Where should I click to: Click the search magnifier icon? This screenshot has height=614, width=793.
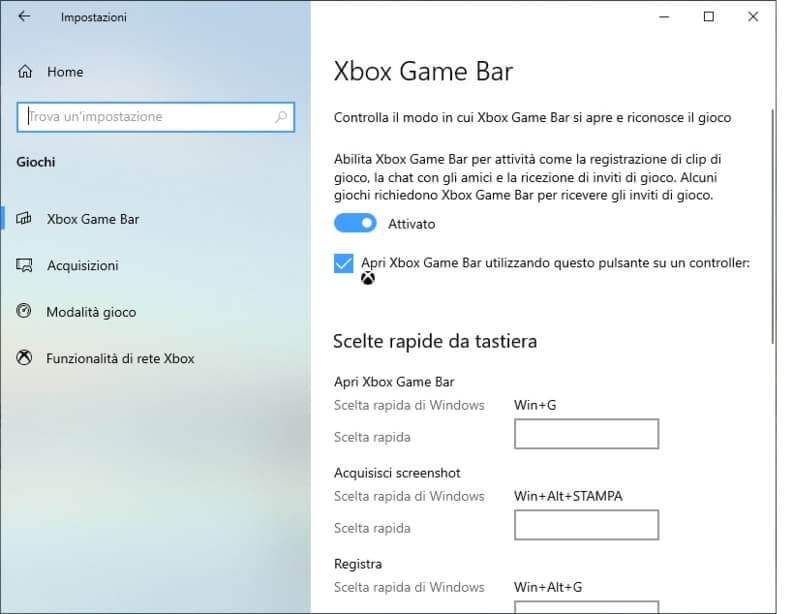click(281, 117)
